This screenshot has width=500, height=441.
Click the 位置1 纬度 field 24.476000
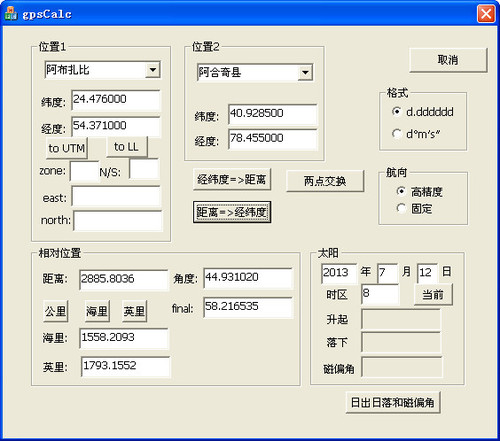116,100
